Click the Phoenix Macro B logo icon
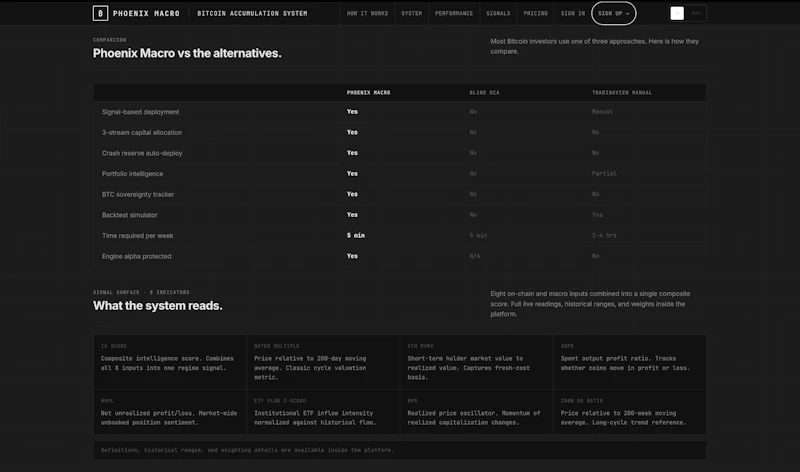Viewport: 800px width, 472px height. click(100, 13)
